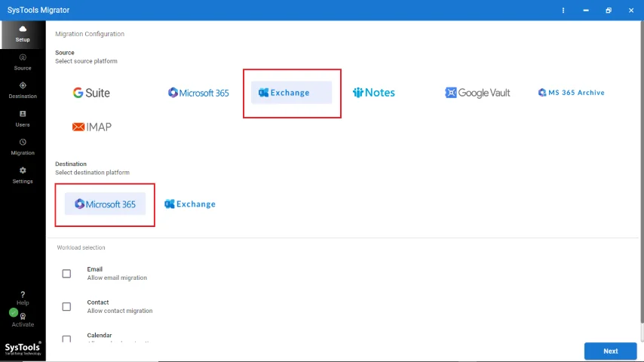This screenshot has height=362, width=644.
Task: Click the 'Migration Configuration' heading
Action: pos(90,34)
